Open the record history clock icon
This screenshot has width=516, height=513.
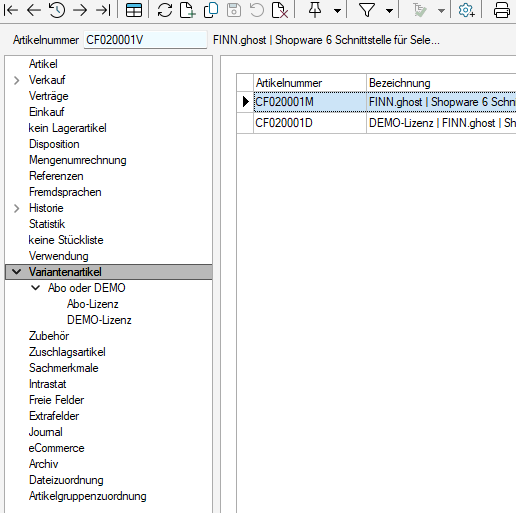[x=57, y=10]
